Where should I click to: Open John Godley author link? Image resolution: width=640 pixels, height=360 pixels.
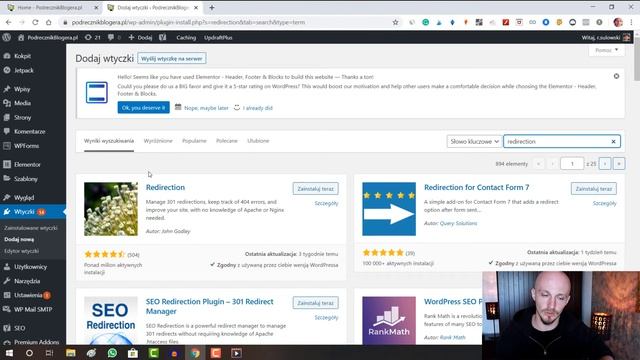pos(176,231)
